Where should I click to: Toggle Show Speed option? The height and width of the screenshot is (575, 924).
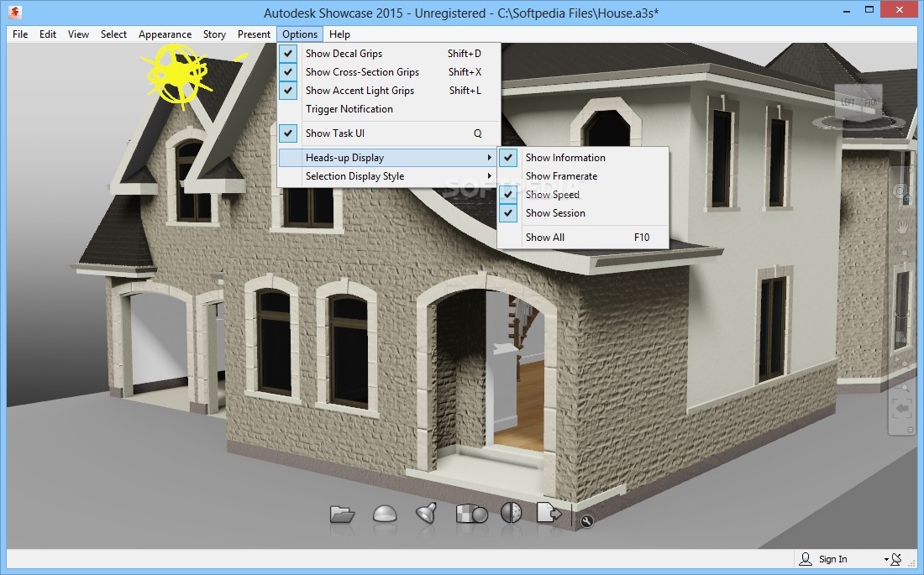click(x=584, y=195)
